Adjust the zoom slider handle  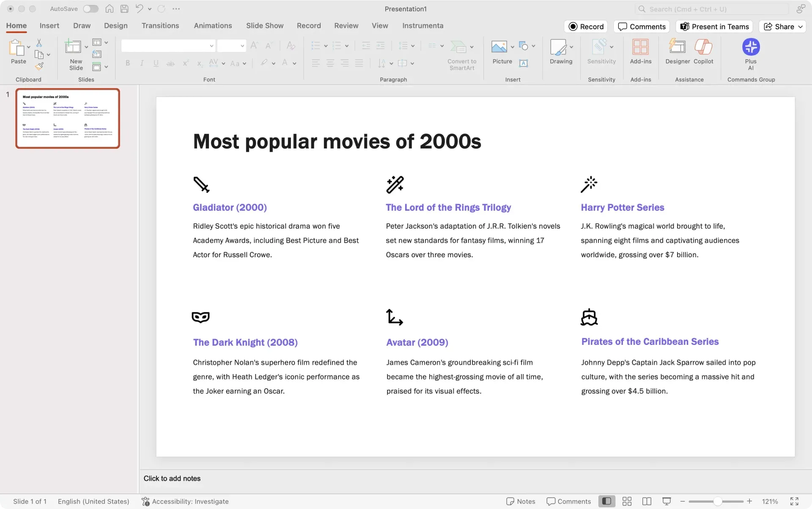pyautogui.click(x=717, y=501)
